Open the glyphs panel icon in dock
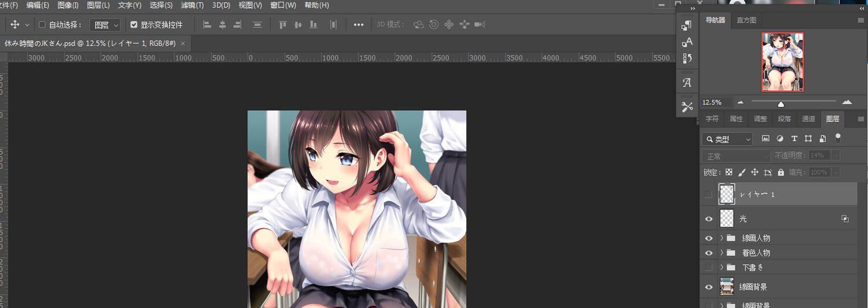The width and height of the screenshot is (868, 308). [687, 83]
